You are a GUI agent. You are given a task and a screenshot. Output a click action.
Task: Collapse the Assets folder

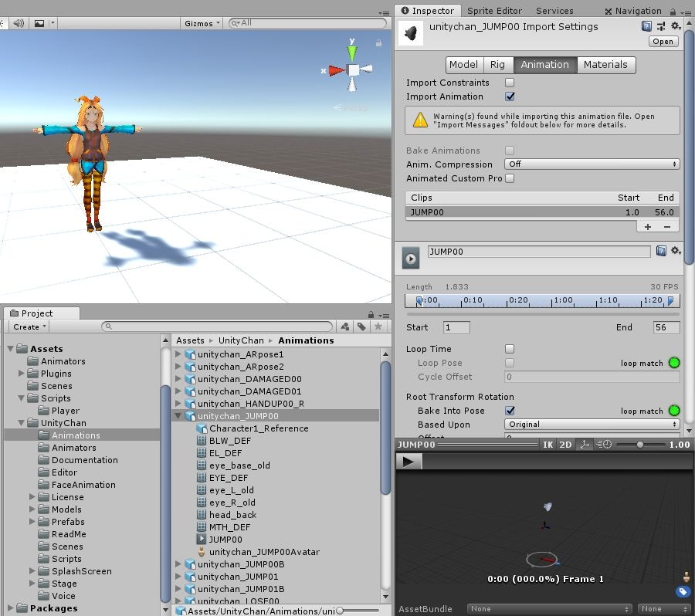coord(11,349)
